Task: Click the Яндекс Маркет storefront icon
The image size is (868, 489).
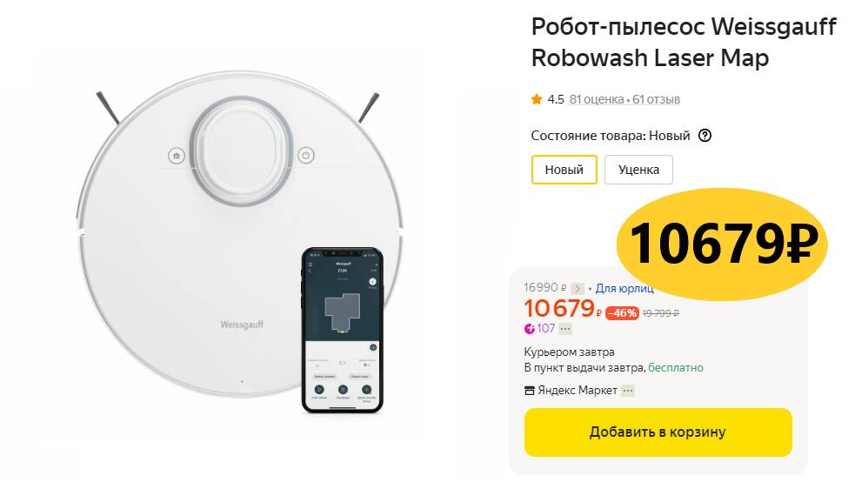Action: pos(529,391)
